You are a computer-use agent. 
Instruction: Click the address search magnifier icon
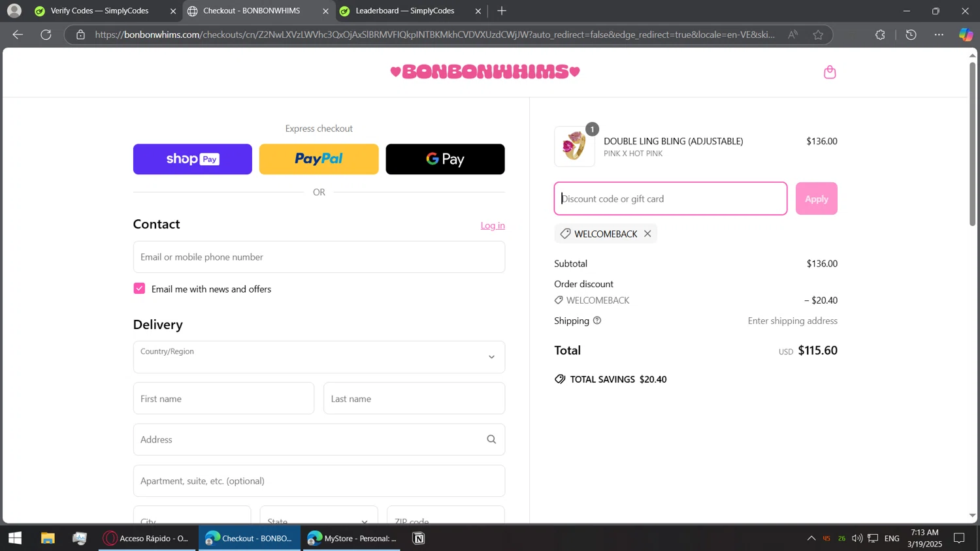point(491,439)
